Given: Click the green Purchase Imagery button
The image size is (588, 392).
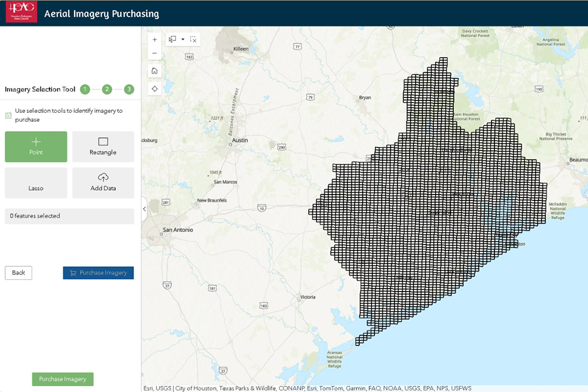Looking at the screenshot, I should pyautogui.click(x=62, y=379).
